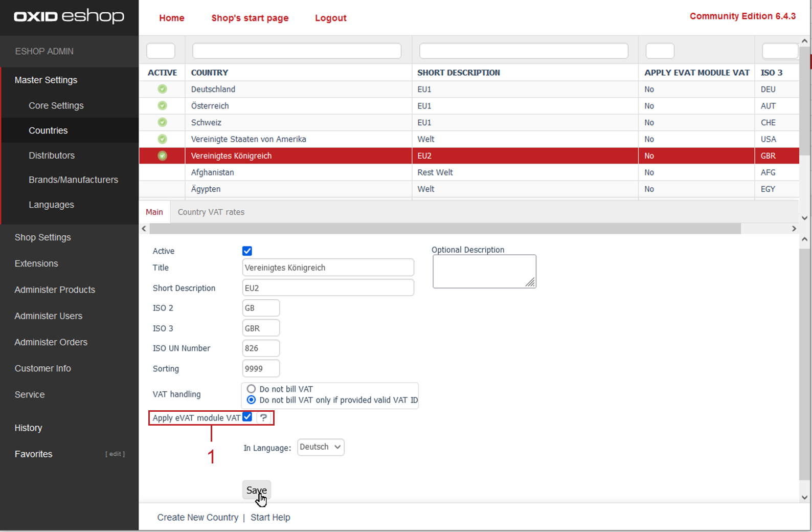
Task: Open the eVAT question mark help icon
Action: (x=263, y=417)
